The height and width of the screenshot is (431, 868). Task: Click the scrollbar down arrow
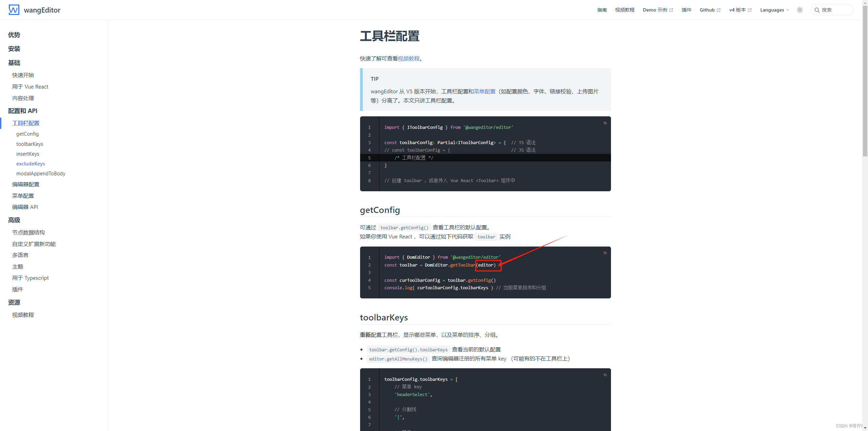coord(865,428)
